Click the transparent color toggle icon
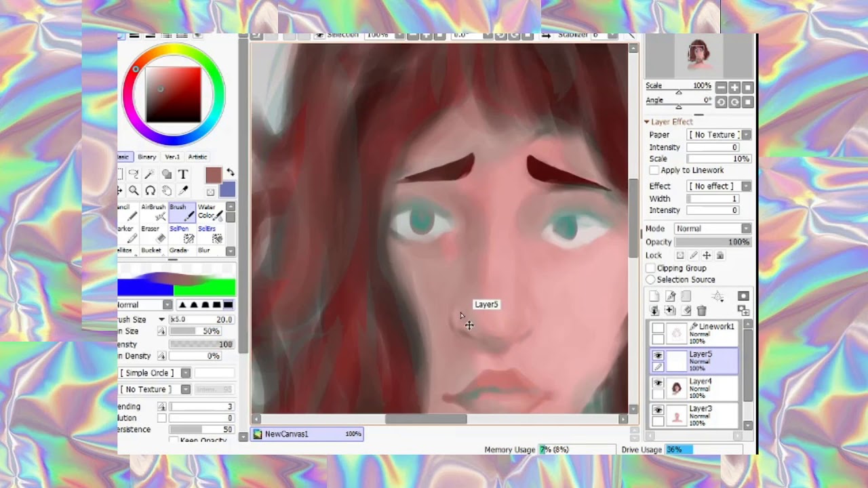This screenshot has width=868, height=488. [x=210, y=192]
